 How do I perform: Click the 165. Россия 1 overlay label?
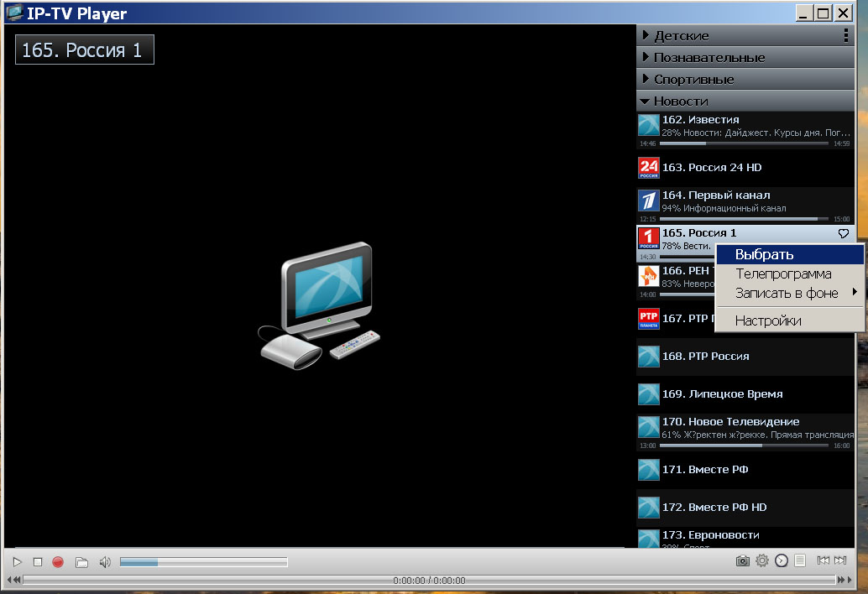coord(85,49)
